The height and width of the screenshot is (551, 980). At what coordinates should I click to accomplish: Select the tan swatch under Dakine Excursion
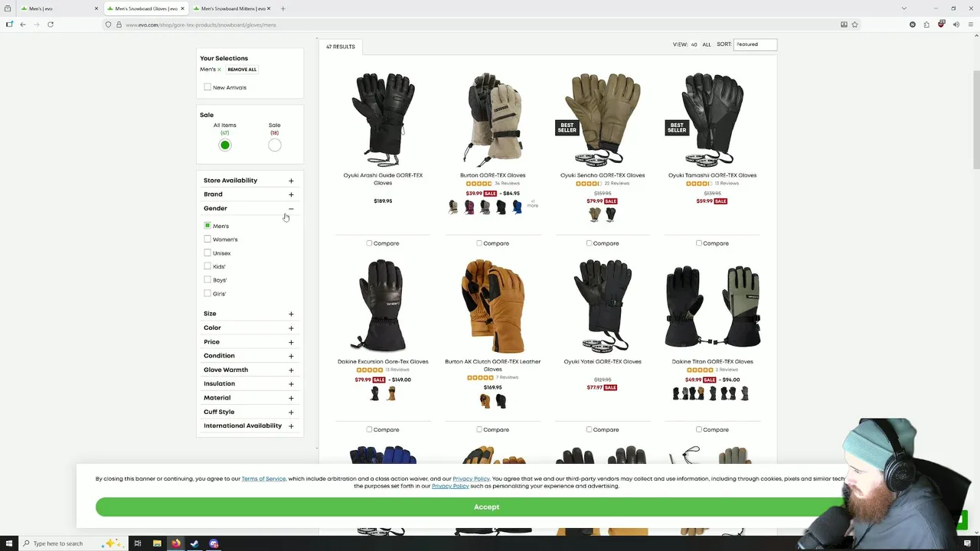pyautogui.click(x=391, y=393)
